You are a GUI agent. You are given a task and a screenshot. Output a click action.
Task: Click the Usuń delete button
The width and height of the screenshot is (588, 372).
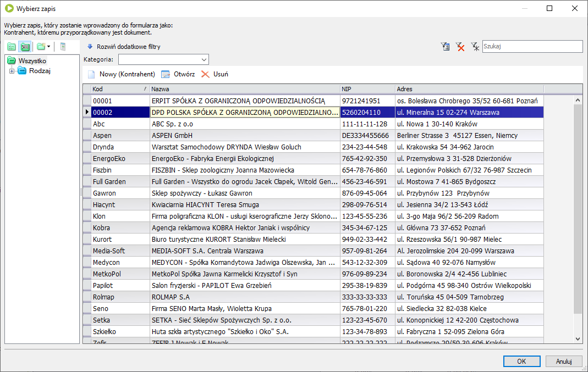pos(215,74)
